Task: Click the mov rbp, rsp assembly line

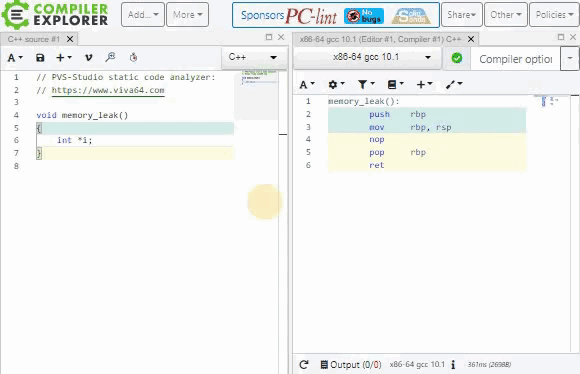Action: click(427, 127)
